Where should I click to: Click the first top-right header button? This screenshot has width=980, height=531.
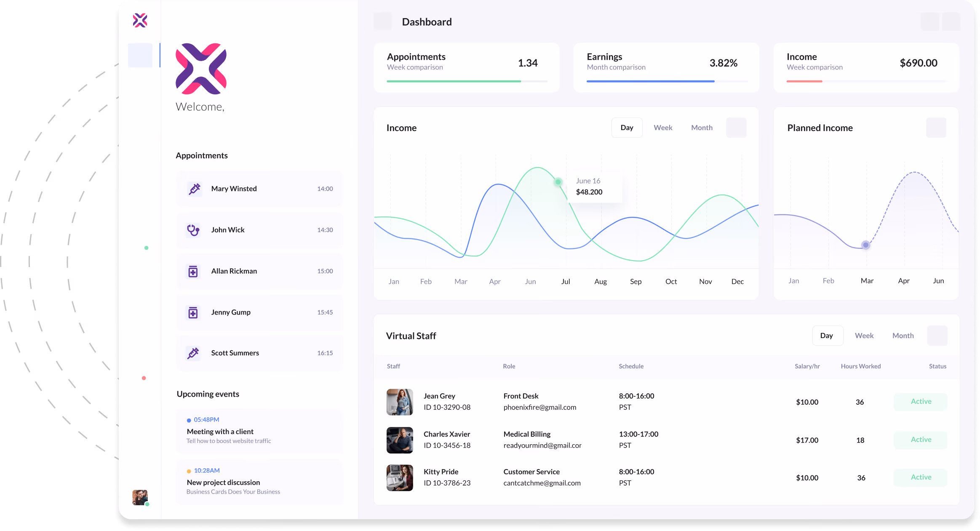tap(929, 21)
